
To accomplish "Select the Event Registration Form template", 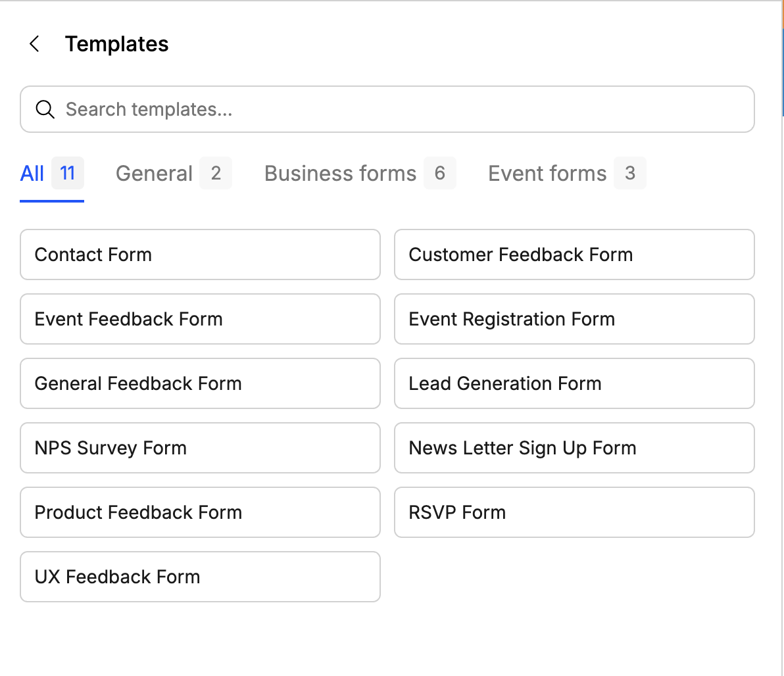I will tap(574, 319).
